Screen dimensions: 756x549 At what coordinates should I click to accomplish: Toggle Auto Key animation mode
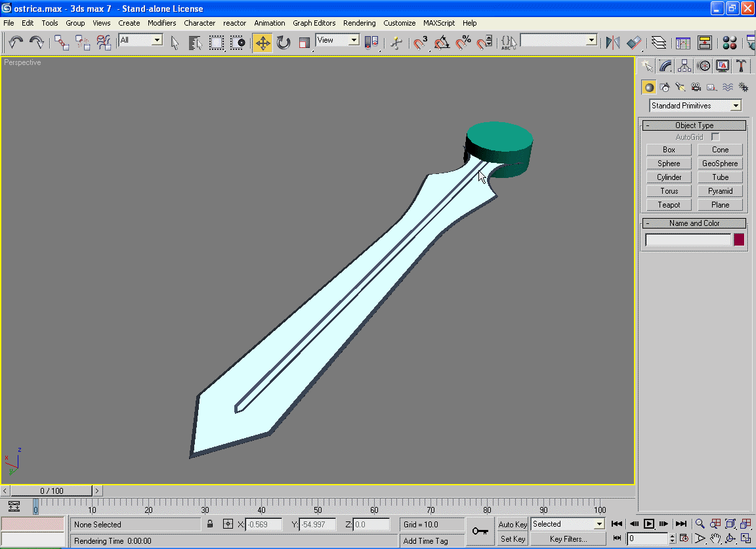[513, 524]
